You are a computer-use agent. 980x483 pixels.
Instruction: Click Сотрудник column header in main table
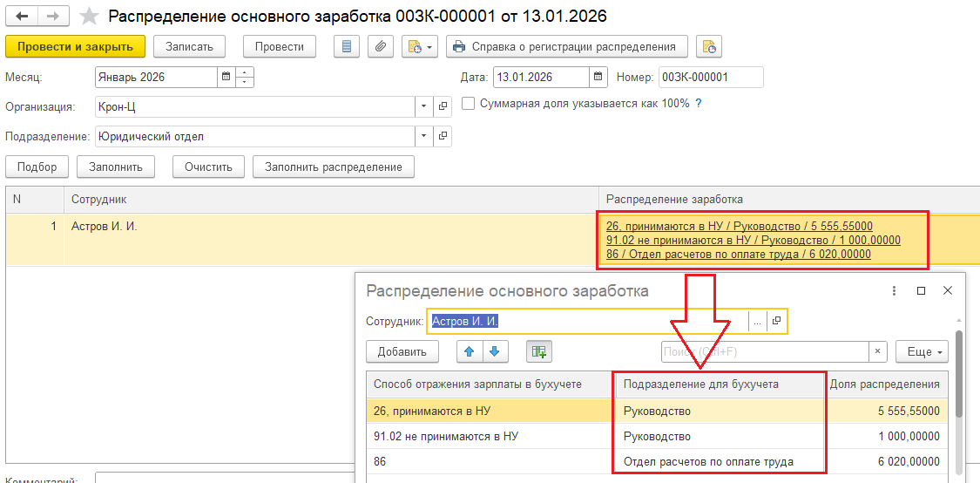coord(331,200)
